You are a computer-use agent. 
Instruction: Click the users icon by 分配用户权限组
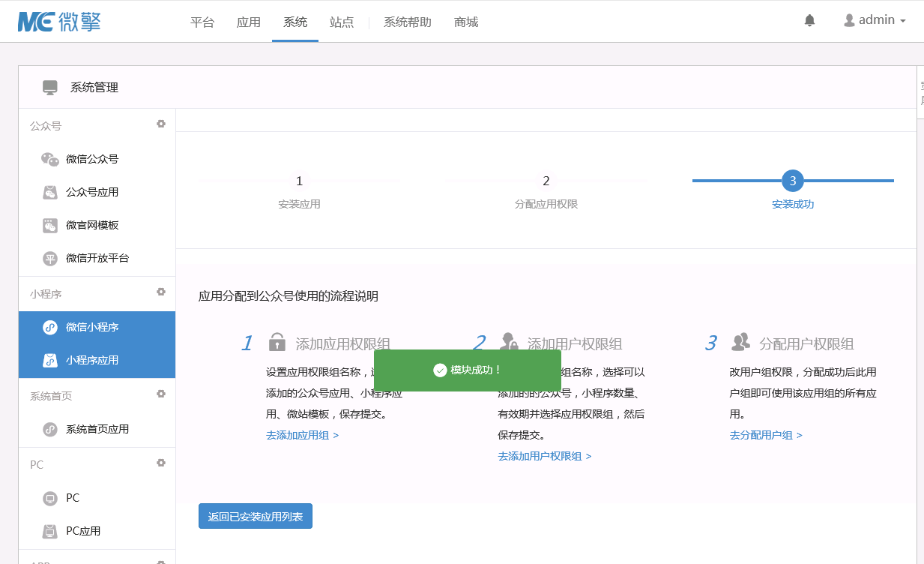tap(740, 342)
